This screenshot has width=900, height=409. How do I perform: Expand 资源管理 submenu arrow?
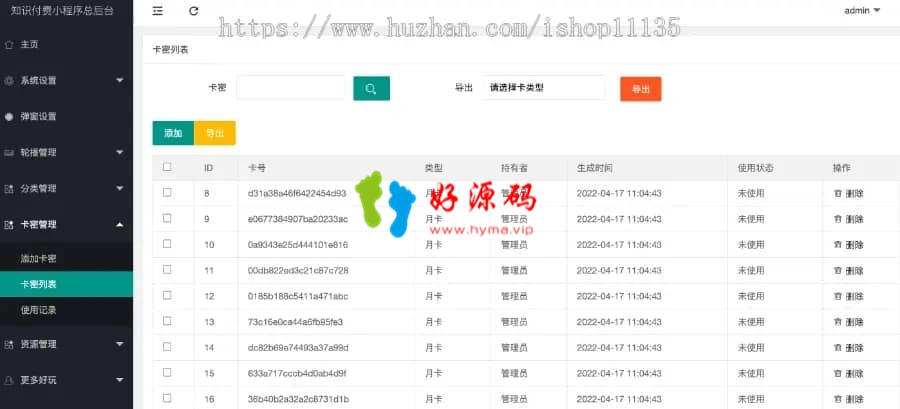point(119,344)
